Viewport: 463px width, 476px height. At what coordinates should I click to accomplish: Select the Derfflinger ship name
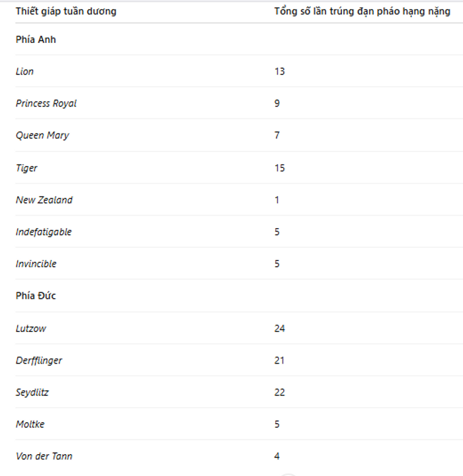[x=39, y=360]
